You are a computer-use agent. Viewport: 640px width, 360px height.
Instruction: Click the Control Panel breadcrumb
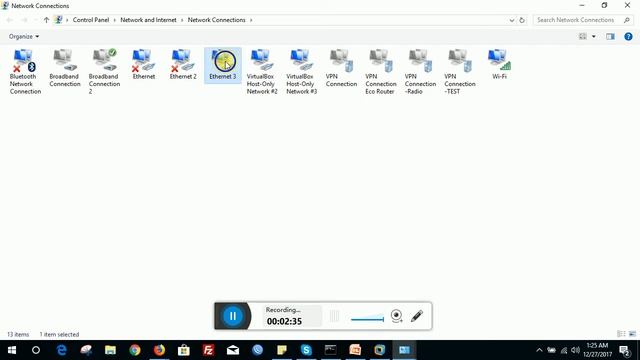click(x=91, y=20)
